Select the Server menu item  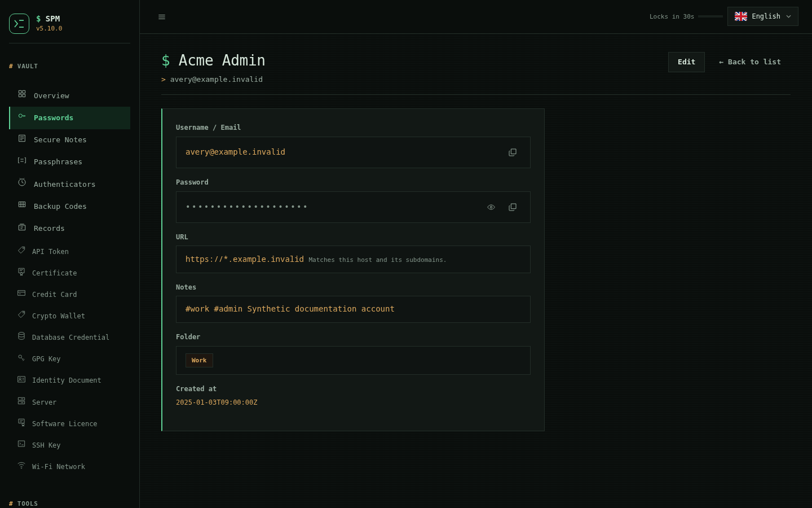coord(70,402)
